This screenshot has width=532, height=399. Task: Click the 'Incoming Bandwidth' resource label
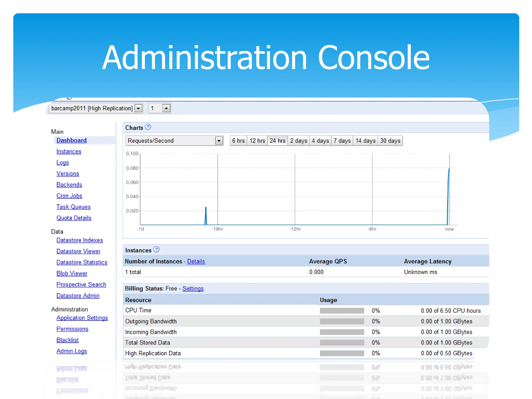coord(151,332)
